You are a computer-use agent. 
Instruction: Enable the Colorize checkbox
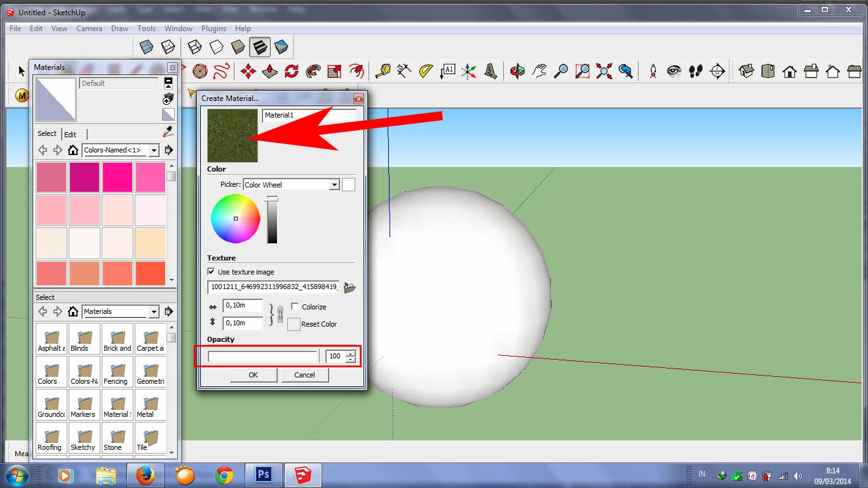294,306
